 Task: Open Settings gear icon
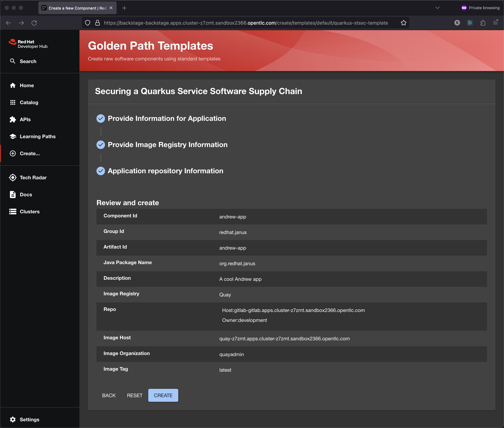(13, 419)
